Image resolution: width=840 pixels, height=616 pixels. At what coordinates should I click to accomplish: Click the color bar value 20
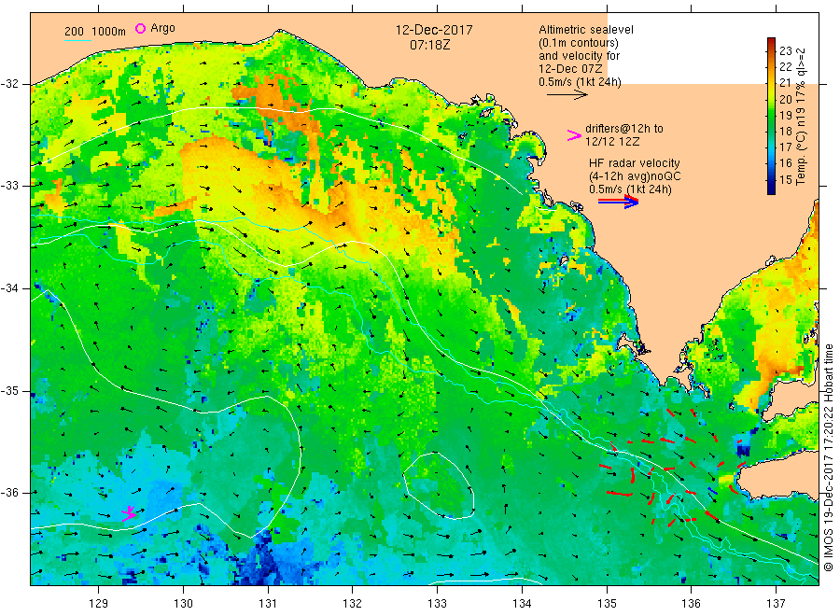(785, 99)
